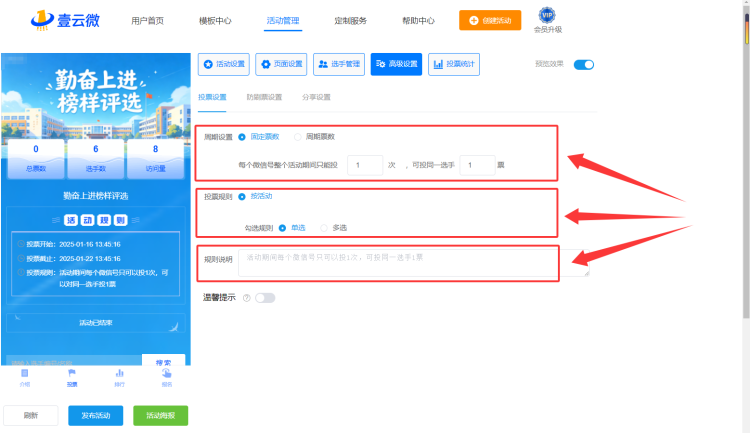
Task: Tap the 排行 chart icon in preview
Action: pyautogui.click(x=120, y=373)
